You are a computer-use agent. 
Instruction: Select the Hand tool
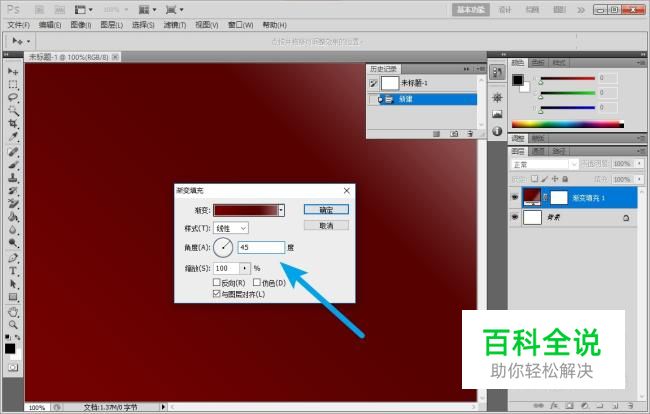pos(13,312)
